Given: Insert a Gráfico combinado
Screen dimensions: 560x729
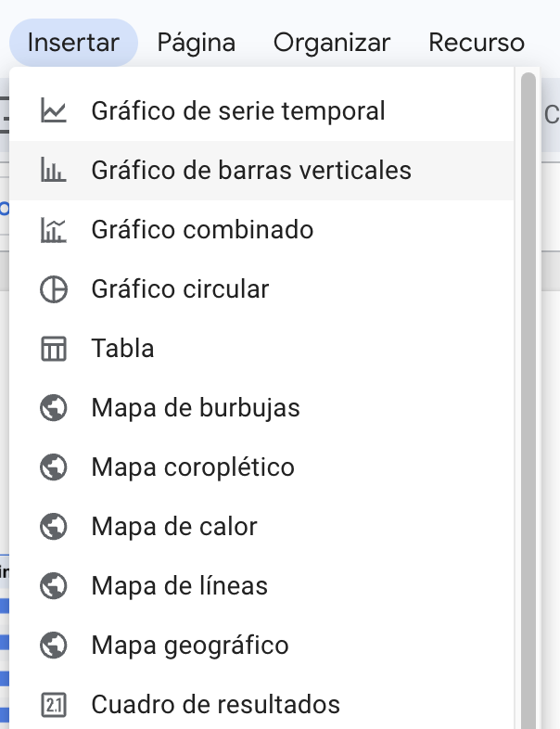Looking at the screenshot, I should point(202,230).
